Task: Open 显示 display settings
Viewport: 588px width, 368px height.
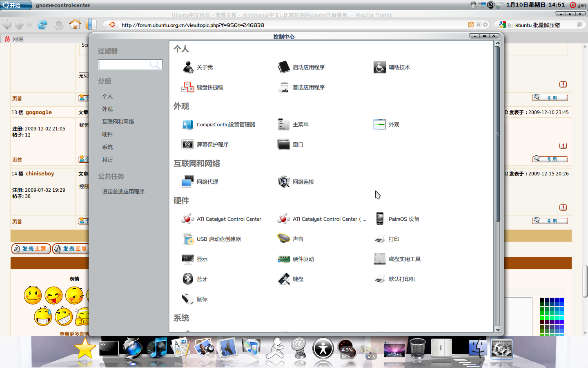Action: [x=194, y=259]
